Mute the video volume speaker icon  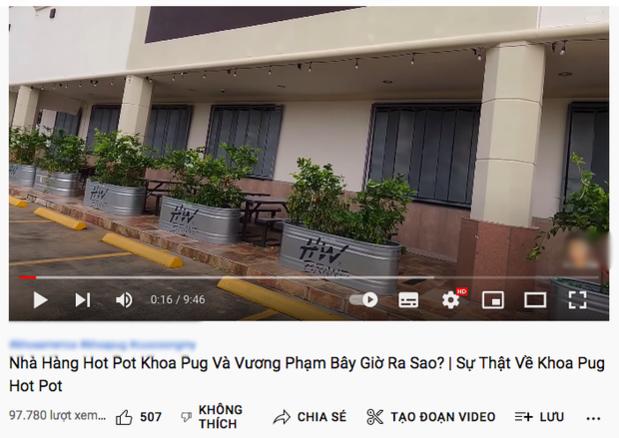[124, 300]
